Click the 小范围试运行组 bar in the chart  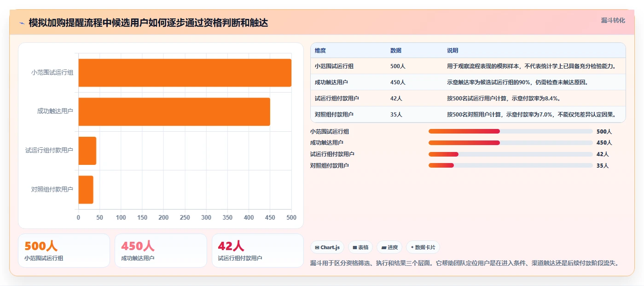tap(185, 73)
